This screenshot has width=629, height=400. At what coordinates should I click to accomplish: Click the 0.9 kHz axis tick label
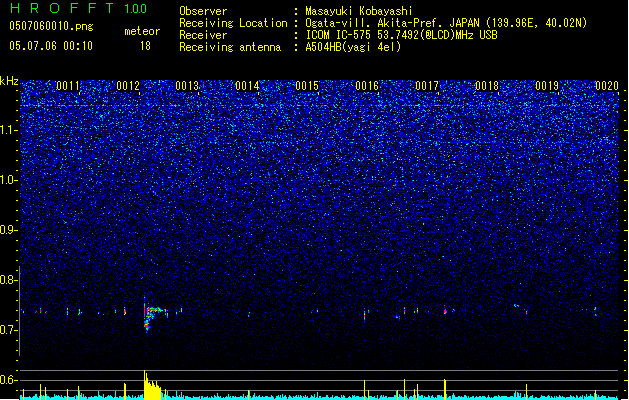[9, 230]
